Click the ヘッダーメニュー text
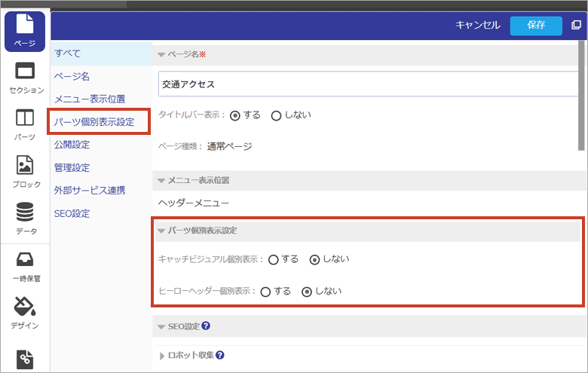The width and height of the screenshot is (588, 373). tap(194, 203)
